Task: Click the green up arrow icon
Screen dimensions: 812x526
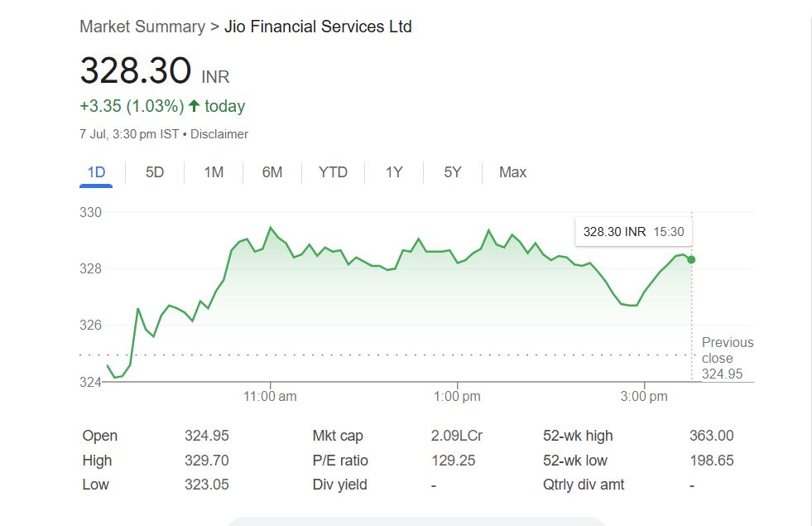Action: coord(195,106)
